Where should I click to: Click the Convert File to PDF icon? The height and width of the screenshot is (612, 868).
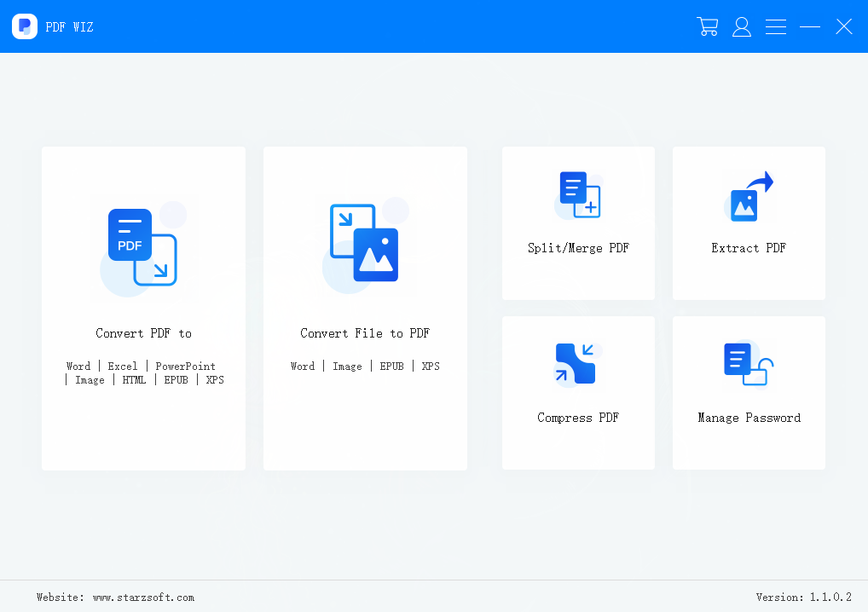(x=365, y=243)
